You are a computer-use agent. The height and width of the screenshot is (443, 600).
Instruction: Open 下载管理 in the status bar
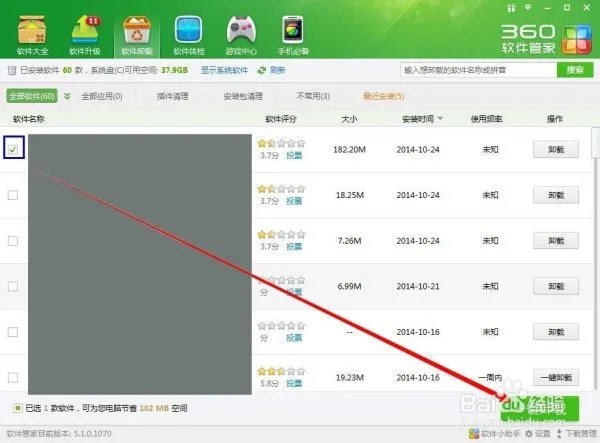tap(577, 434)
